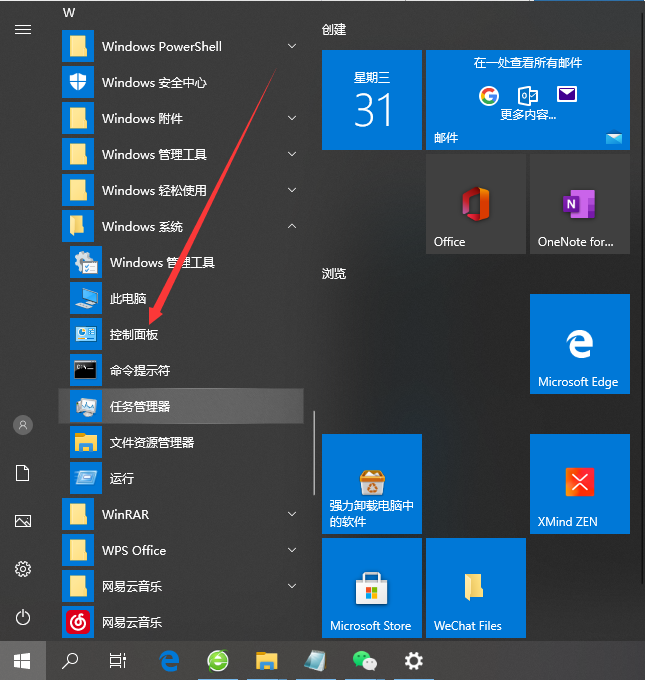Open the Microsoft Edge tile
645x680 pixels.
point(579,344)
